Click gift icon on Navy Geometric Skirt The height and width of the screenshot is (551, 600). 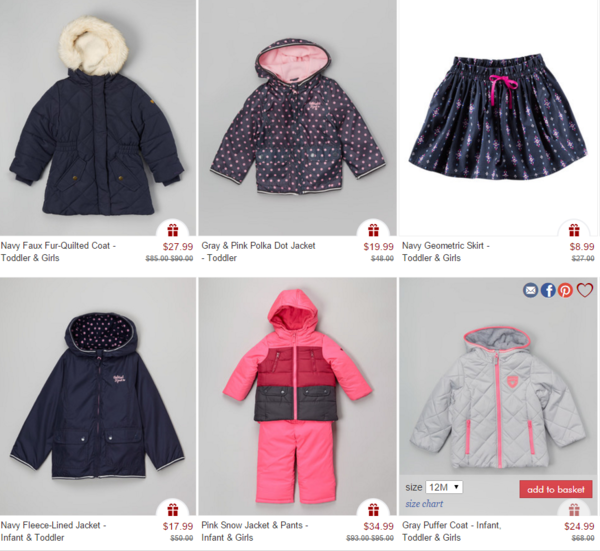pos(574,230)
